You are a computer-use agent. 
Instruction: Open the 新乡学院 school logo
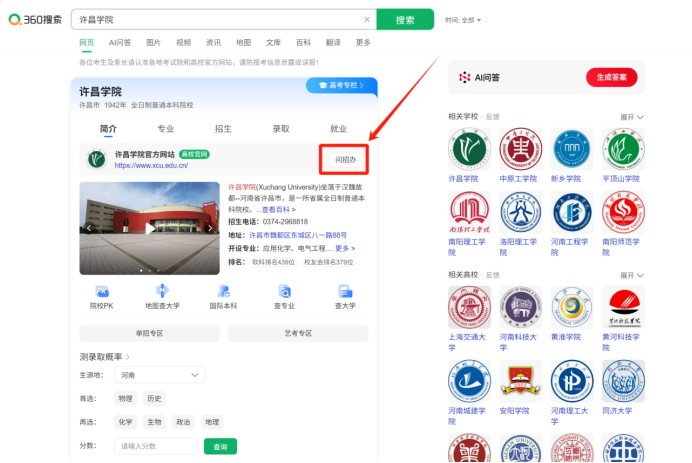click(x=572, y=149)
